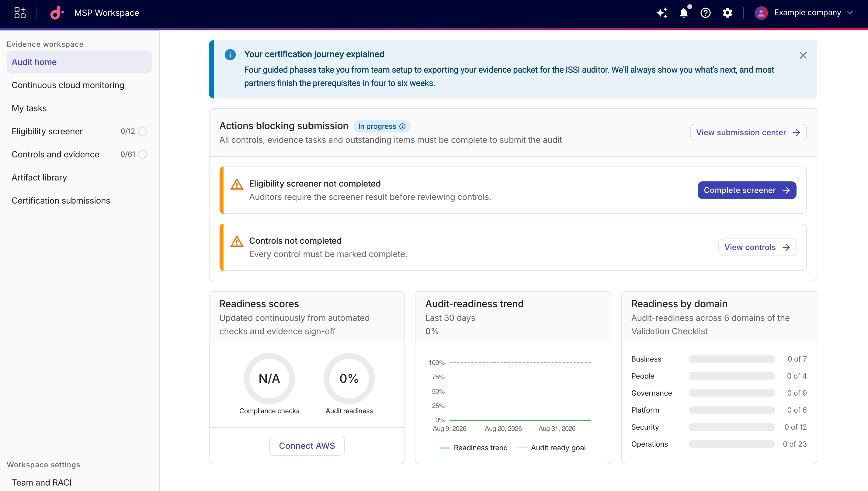Open the AI sparkle assistant icon
868x491 pixels.
click(662, 13)
